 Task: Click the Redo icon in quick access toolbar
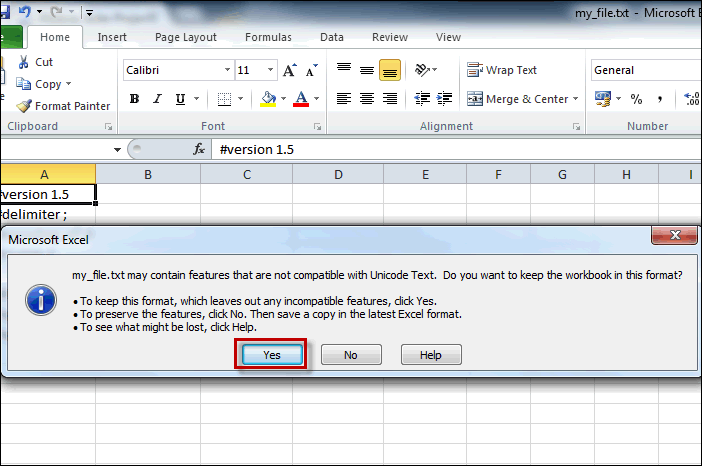point(56,12)
